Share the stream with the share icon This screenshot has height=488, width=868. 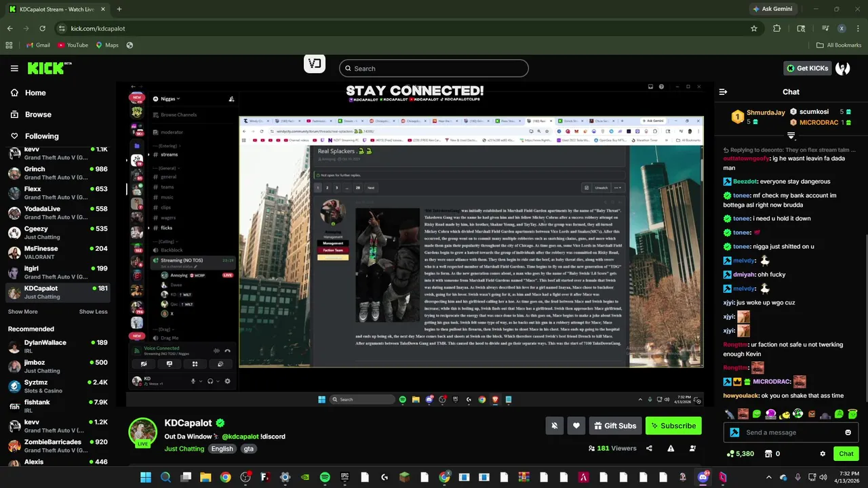click(x=649, y=448)
